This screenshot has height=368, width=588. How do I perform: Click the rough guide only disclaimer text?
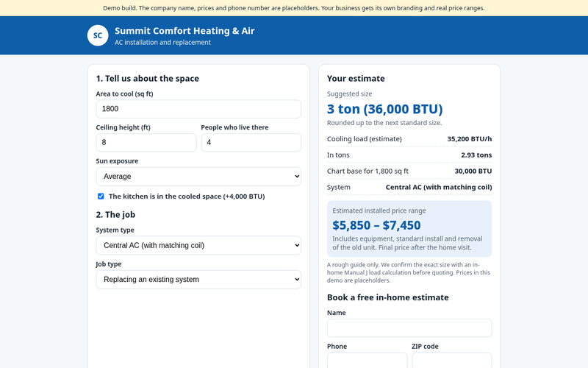click(x=409, y=272)
